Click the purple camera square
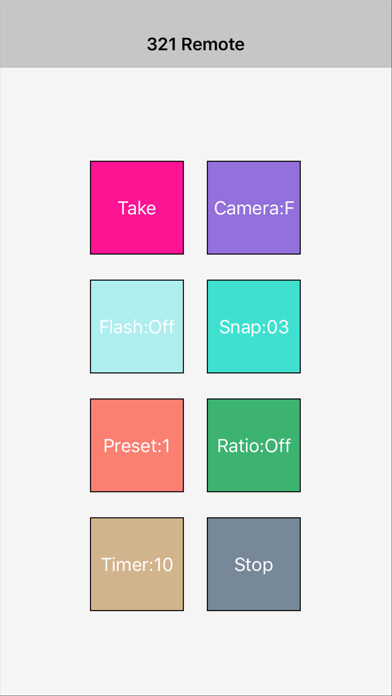The image size is (392, 696). 253,208
